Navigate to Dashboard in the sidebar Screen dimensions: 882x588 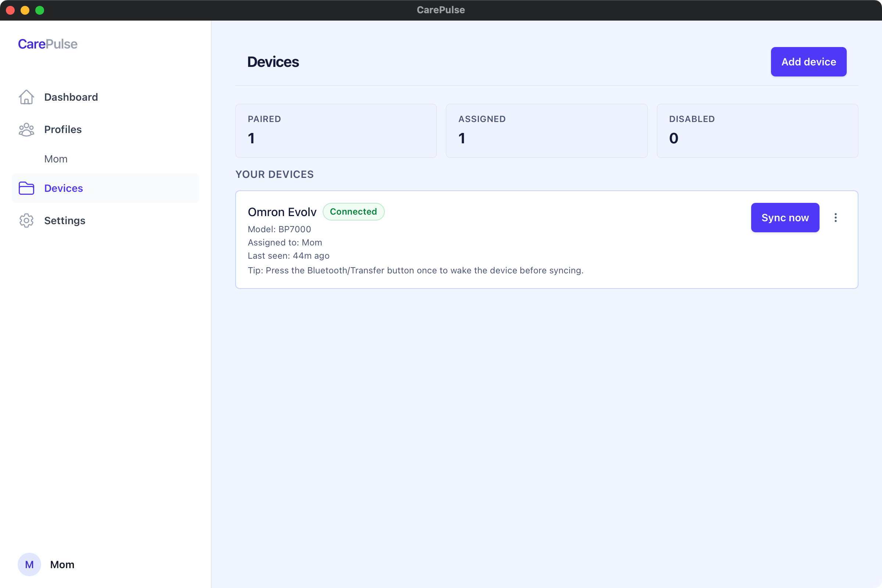pos(71,97)
